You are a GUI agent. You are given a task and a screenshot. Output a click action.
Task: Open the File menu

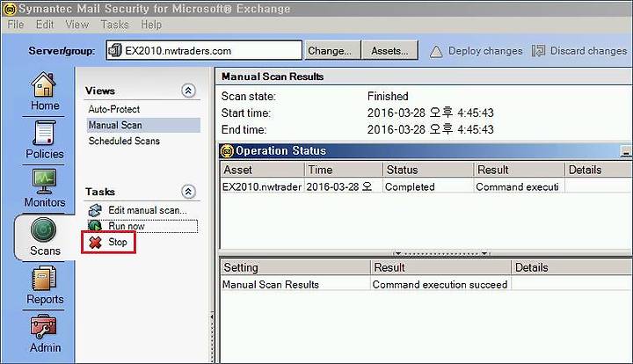(x=16, y=25)
